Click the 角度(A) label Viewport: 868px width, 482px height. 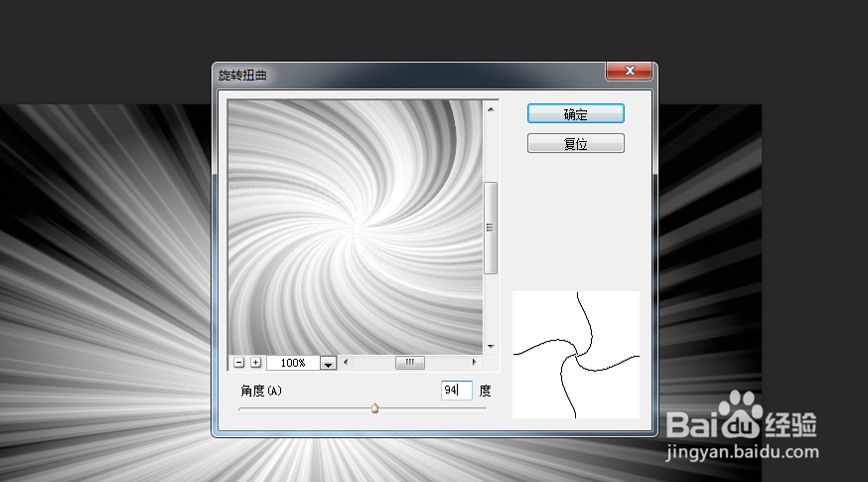tap(261, 391)
